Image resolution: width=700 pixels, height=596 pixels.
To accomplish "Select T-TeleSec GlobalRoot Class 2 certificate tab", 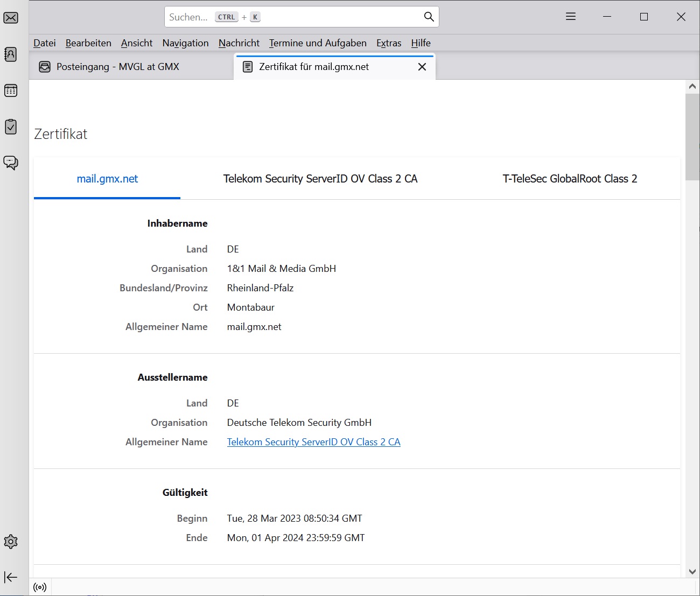I will 570,179.
